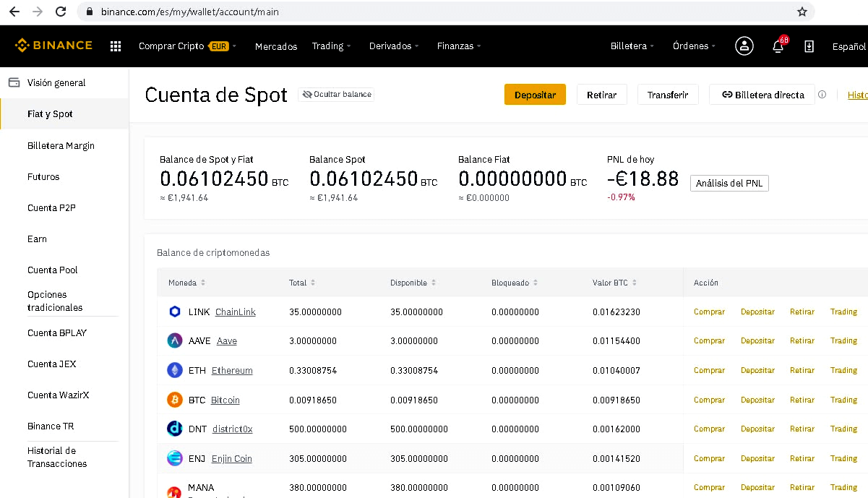Image resolution: width=868 pixels, height=498 pixels.
Task: Open the ChainLink link in the table
Action: [x=235, y=312]
